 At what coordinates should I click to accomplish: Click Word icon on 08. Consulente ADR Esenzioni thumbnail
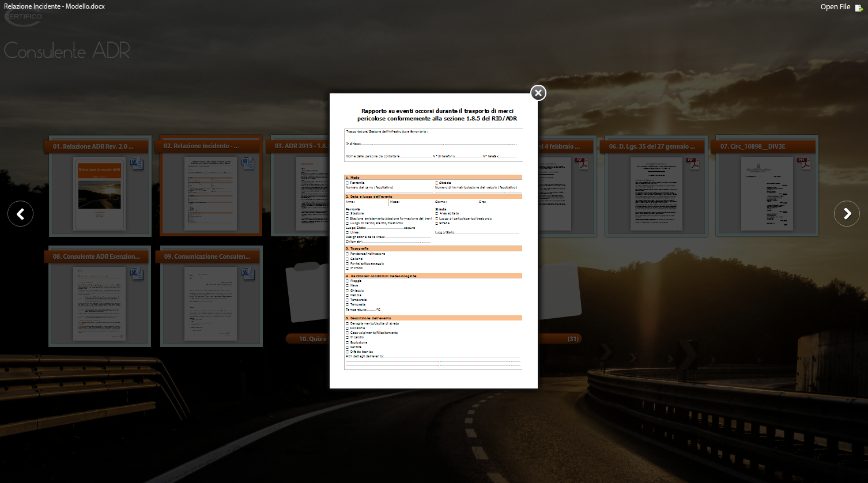137,274
